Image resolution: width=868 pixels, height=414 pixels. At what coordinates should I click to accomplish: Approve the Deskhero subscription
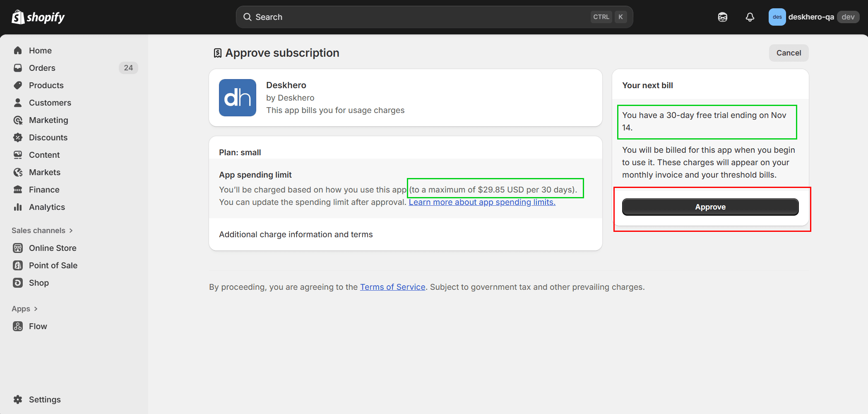click(710, 207)
